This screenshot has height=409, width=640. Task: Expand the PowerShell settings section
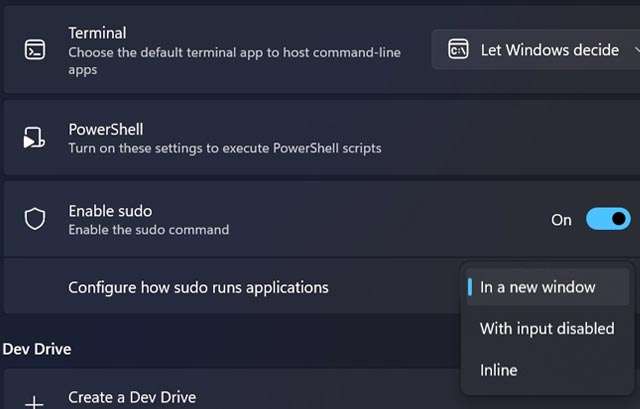pos(320,139)
